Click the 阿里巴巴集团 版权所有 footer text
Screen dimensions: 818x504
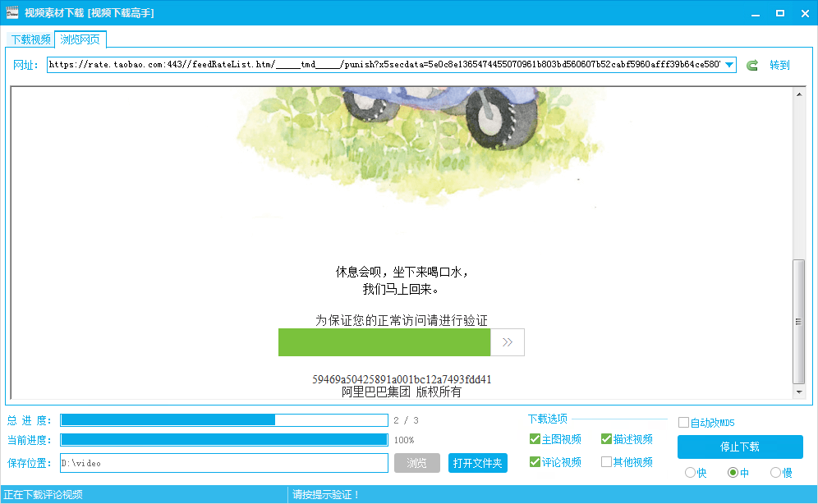pyautogui.click(x=402, y=392)
